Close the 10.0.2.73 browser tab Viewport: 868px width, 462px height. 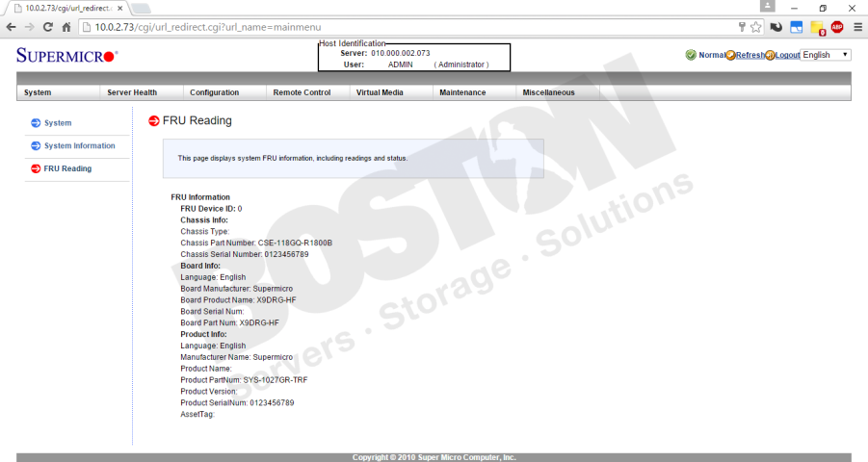pyautogui.click(x=120, y=9)
